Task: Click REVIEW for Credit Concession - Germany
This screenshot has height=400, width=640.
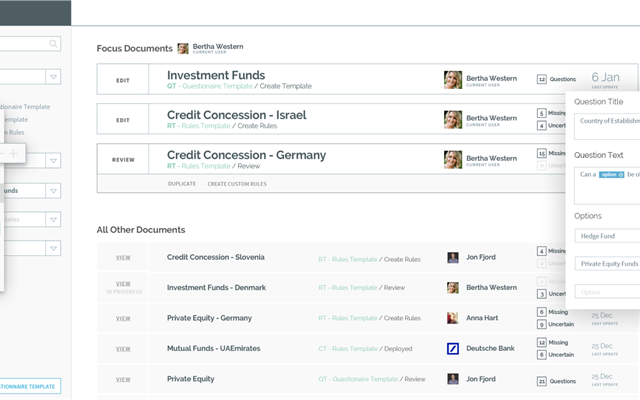Action: click(123, 160)
